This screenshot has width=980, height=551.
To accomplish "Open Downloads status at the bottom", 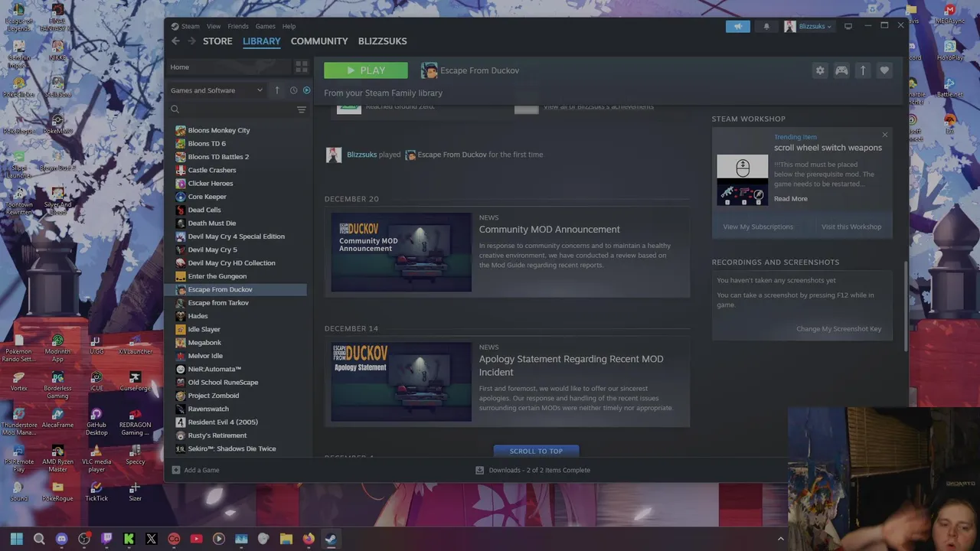I will 533,470.
